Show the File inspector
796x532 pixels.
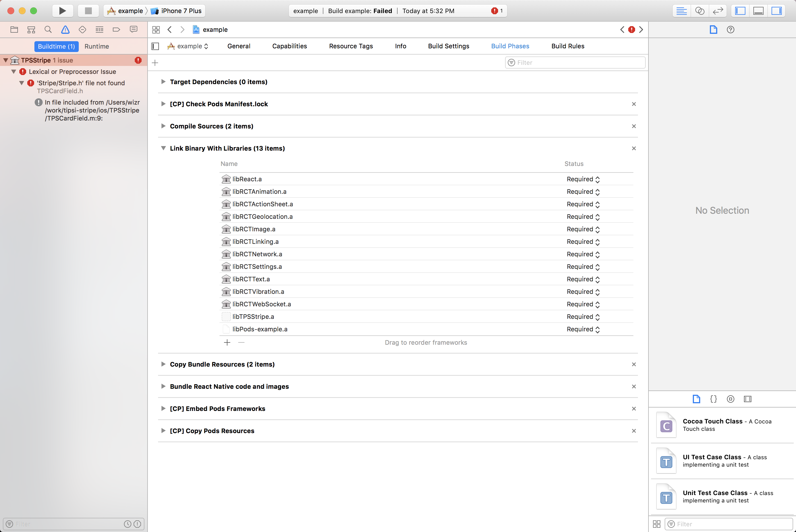pyautogui.click(x=713, y=30)
